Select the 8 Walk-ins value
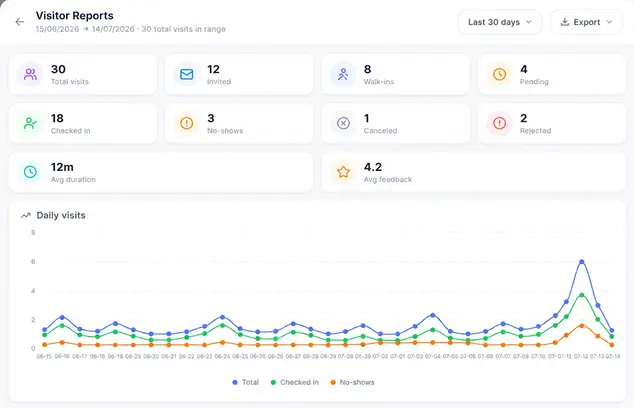This screenshot has width=634, height=408. coord(368,69)
